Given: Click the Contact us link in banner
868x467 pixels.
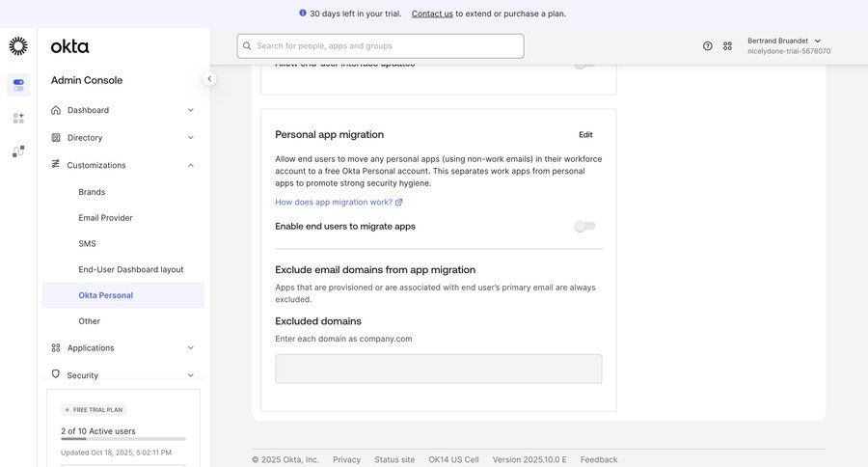Looking at the screenshot, I should [x=432, y=14].
